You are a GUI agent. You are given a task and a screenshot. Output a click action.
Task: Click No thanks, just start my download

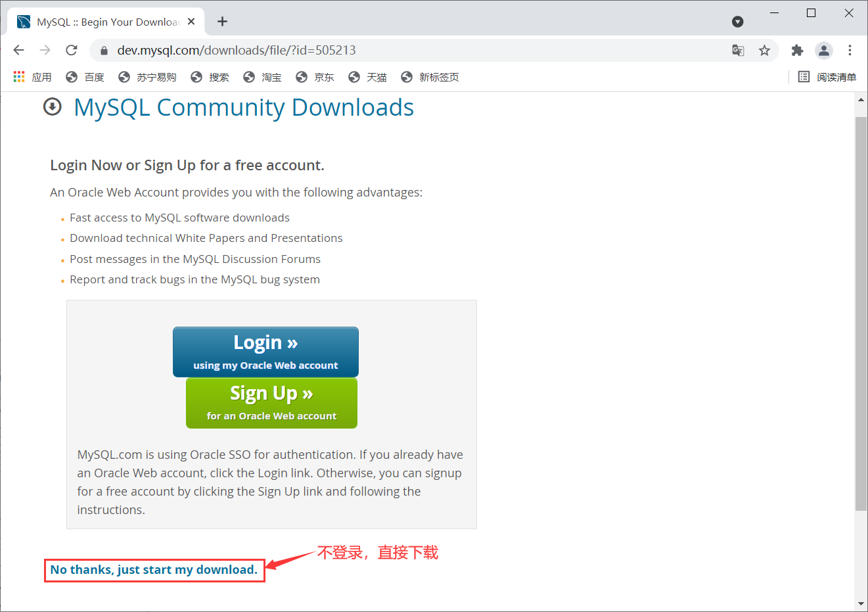point(154,570)
